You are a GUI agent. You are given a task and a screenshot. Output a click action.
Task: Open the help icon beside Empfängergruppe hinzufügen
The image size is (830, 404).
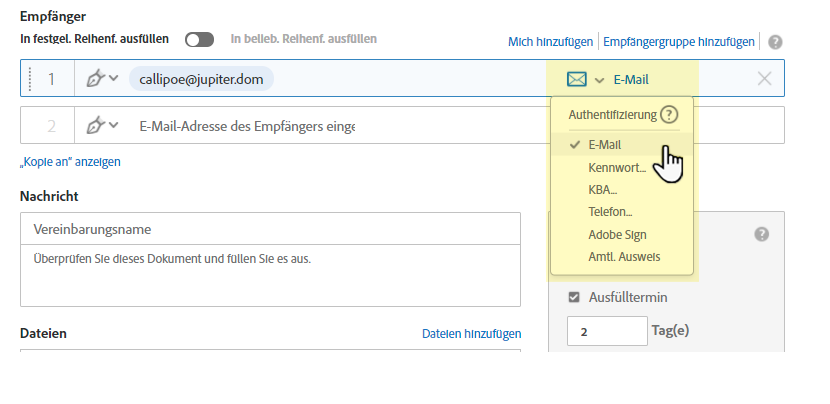pyautogui.click(x=775, y=42)
